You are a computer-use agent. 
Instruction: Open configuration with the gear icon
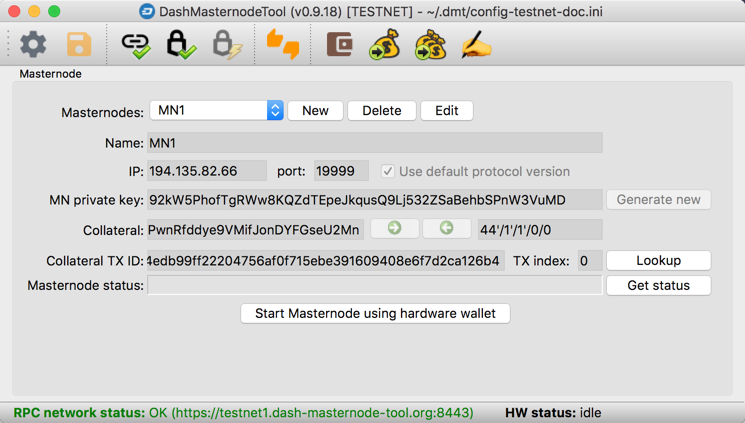(x=33, y=45)
